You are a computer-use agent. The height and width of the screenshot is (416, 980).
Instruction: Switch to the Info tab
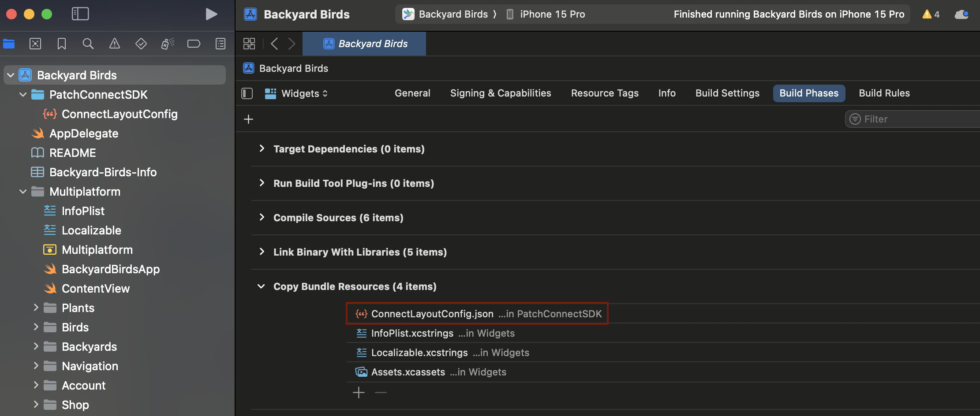pos(667,93)
